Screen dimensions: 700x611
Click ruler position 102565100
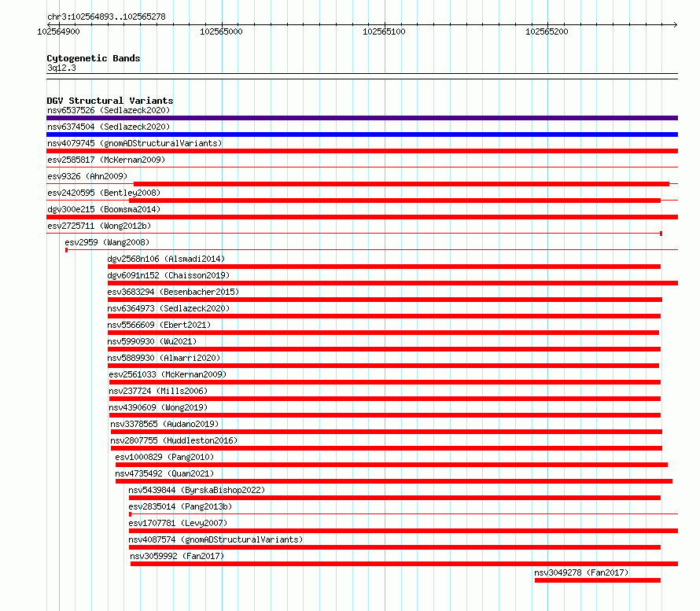[384, 31]
